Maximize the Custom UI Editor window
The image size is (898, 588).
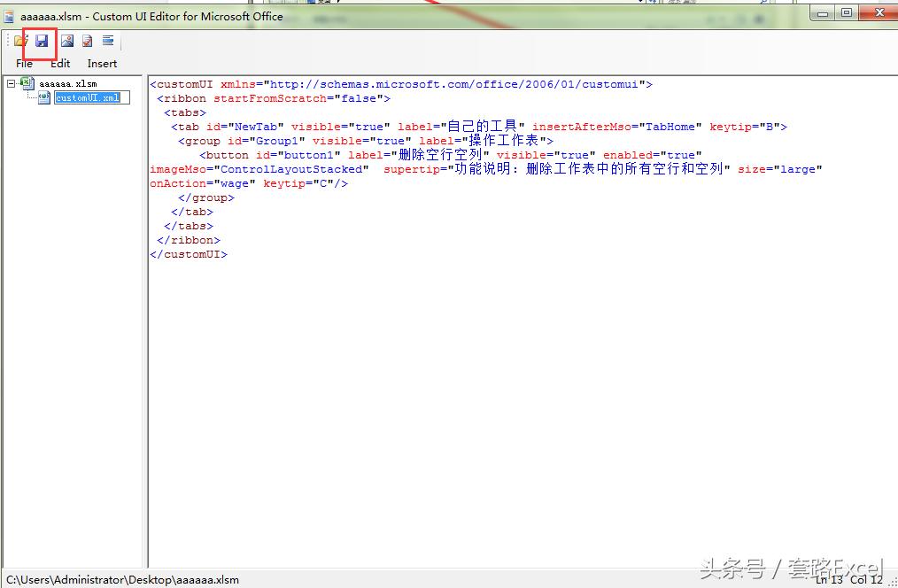[847, 12]
